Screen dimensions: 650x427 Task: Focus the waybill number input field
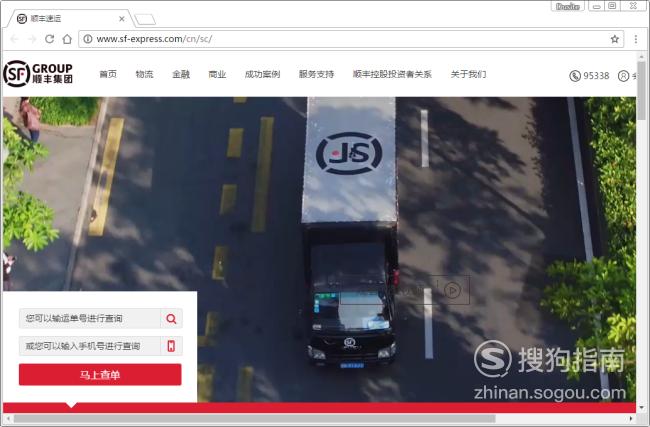[90, 318]
